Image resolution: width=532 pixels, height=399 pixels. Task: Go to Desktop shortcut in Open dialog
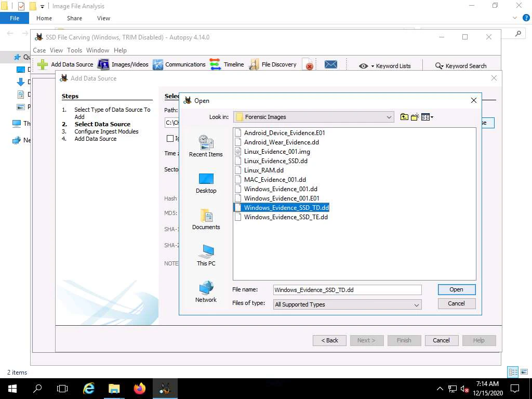point(206,183)
